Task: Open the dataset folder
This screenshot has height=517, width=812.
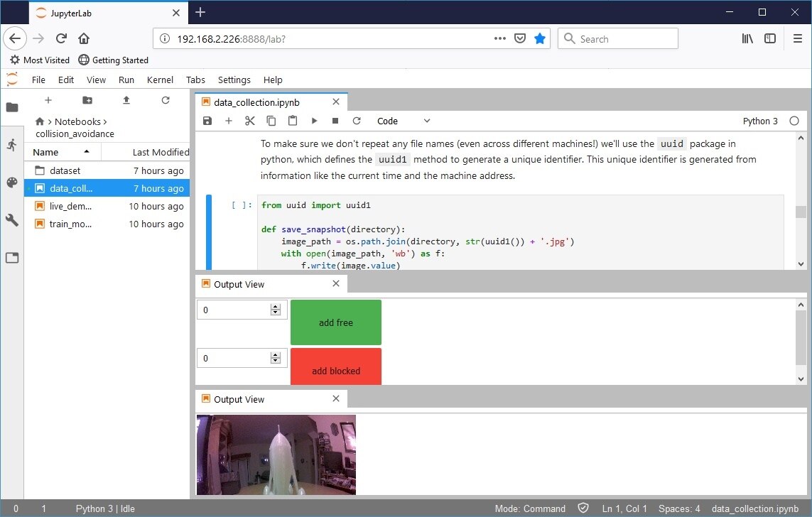Action: pos(65,170)
